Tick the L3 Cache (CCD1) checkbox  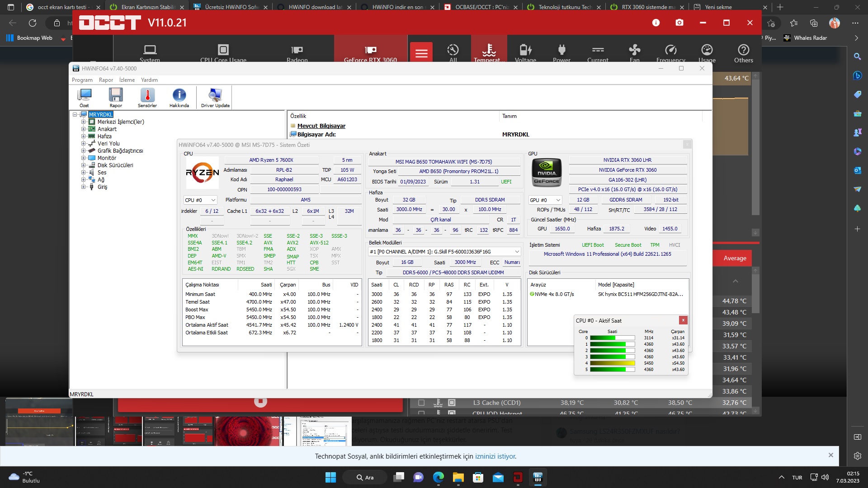click(421, 403)
